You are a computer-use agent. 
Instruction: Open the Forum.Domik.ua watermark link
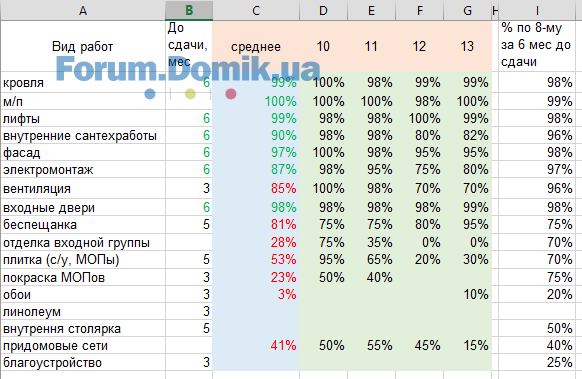188,68
